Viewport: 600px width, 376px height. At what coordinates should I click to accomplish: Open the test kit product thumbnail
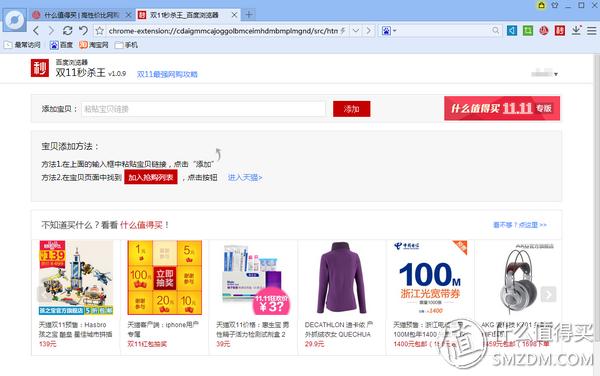pyautogui.click(x=253, y=277)
